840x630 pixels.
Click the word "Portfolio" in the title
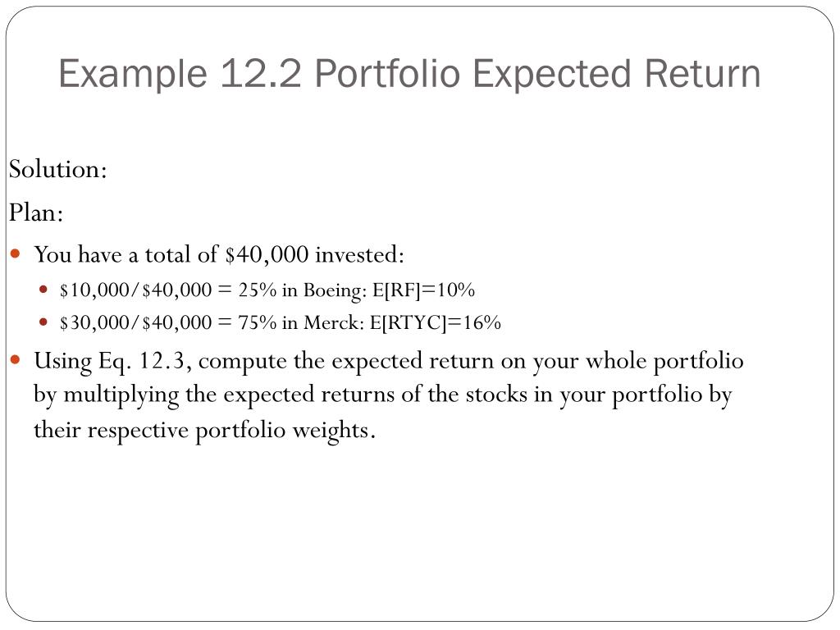coord(387,74)
